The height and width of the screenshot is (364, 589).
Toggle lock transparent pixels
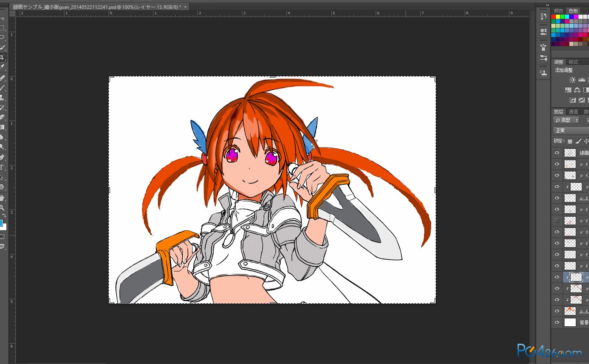[x=570, y=141]
